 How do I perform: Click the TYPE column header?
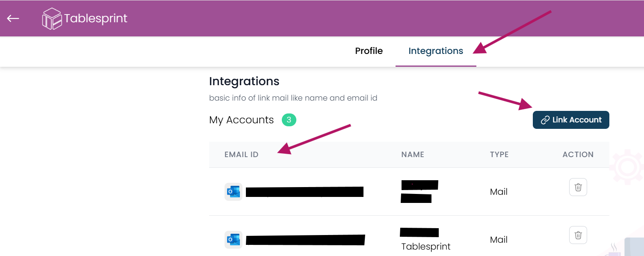tap(499, 155)
